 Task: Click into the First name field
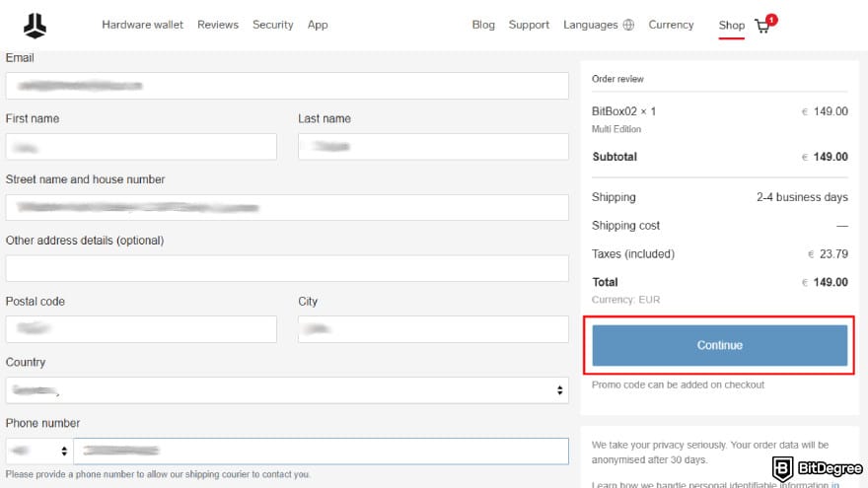141,147
